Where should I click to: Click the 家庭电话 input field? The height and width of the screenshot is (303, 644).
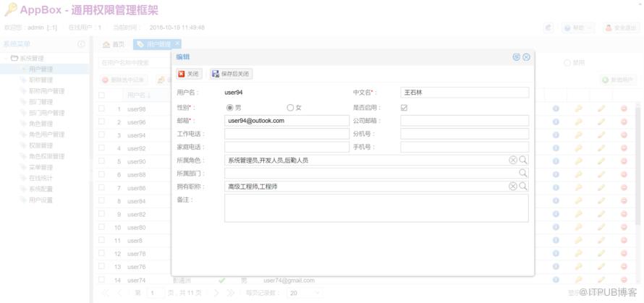click(287, 147)
